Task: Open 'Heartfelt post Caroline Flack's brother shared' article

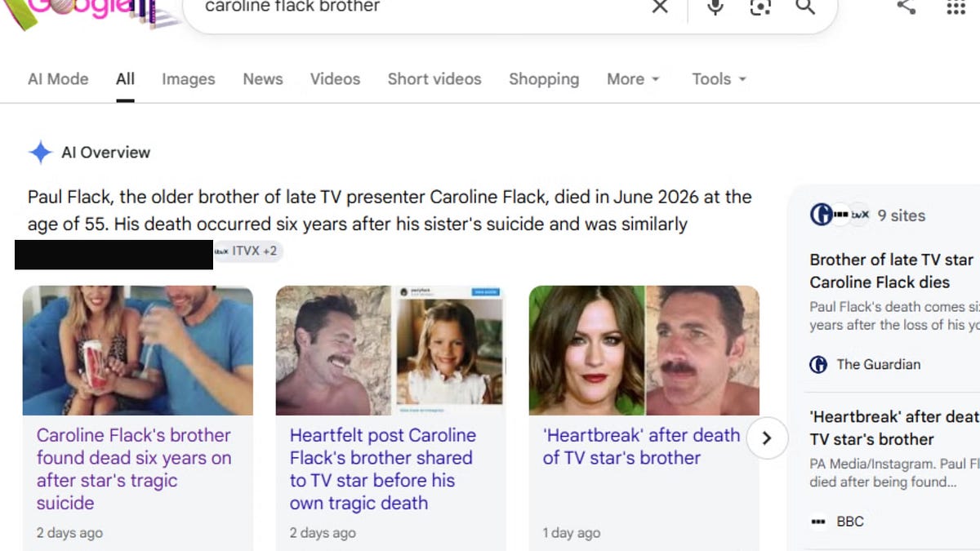Action: 383,469
